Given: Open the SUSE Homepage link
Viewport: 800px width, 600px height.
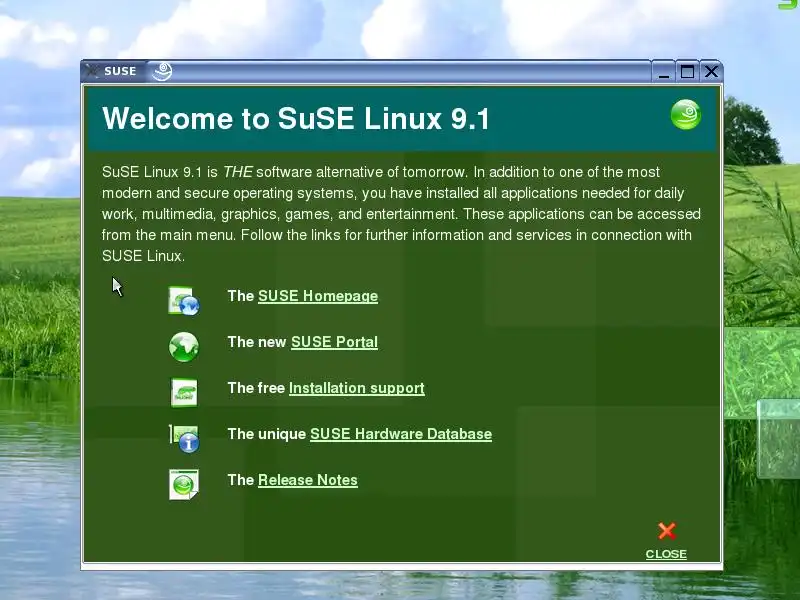Looking at the screenshot, I should pyautogui.click(x=318, y=296).
